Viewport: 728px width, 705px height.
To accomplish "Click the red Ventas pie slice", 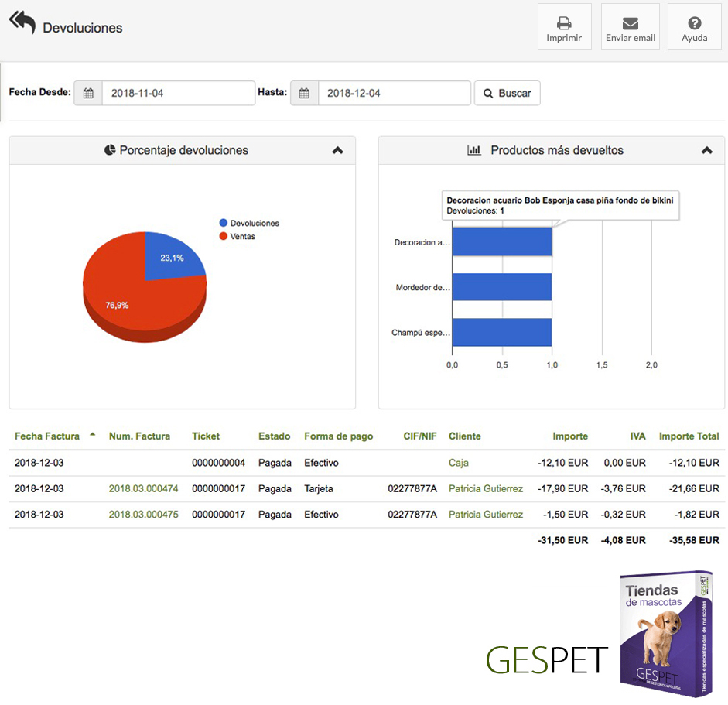I will coord(132,302).
